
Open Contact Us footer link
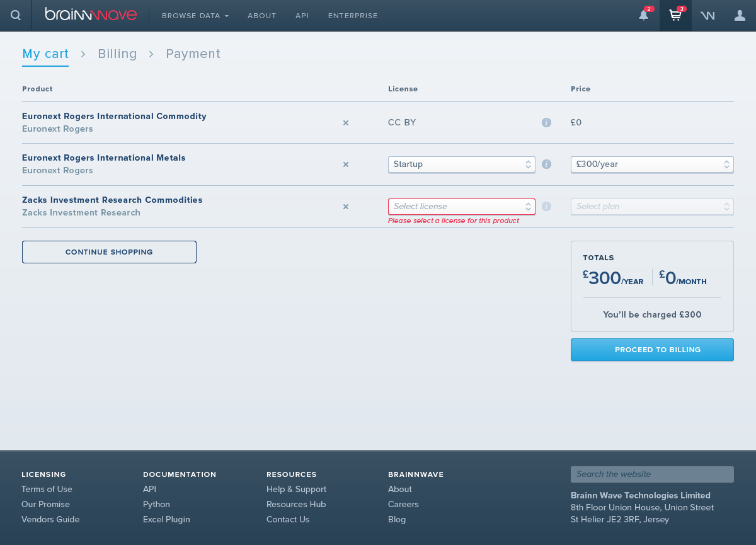288,520
